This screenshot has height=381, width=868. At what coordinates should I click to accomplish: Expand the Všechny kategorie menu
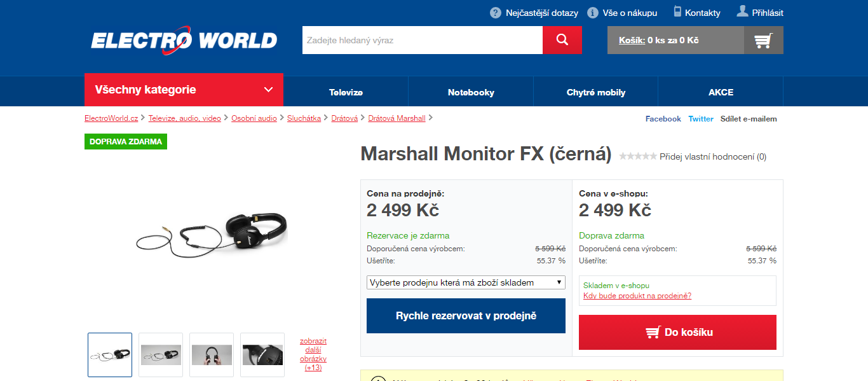(184, 90)
